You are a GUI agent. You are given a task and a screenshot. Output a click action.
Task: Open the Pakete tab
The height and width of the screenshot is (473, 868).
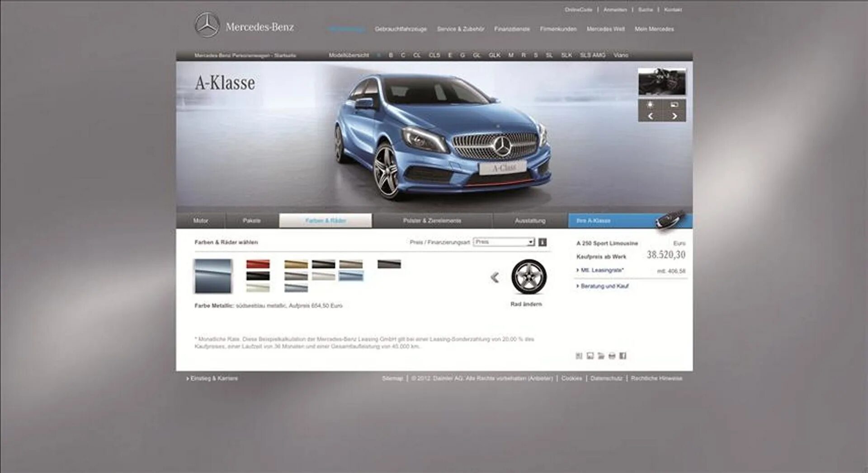tap(251, 221)
